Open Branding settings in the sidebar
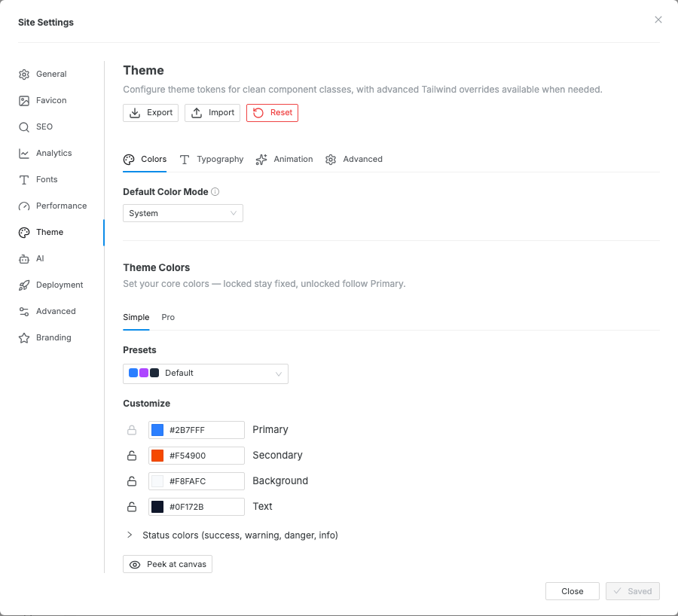 point(45,338)
